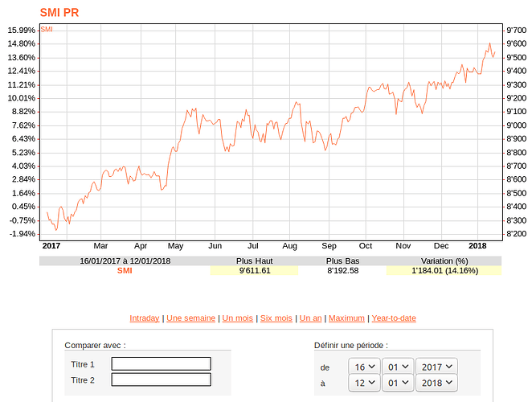Click the Définir une période label
The height and width of the screenshot is (402, 532).
click(x=351, y=345)
